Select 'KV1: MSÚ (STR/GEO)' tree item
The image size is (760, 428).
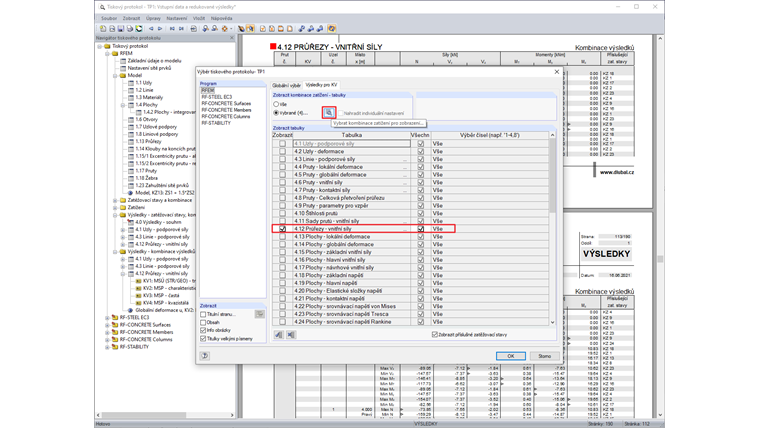tap(169, 281)
